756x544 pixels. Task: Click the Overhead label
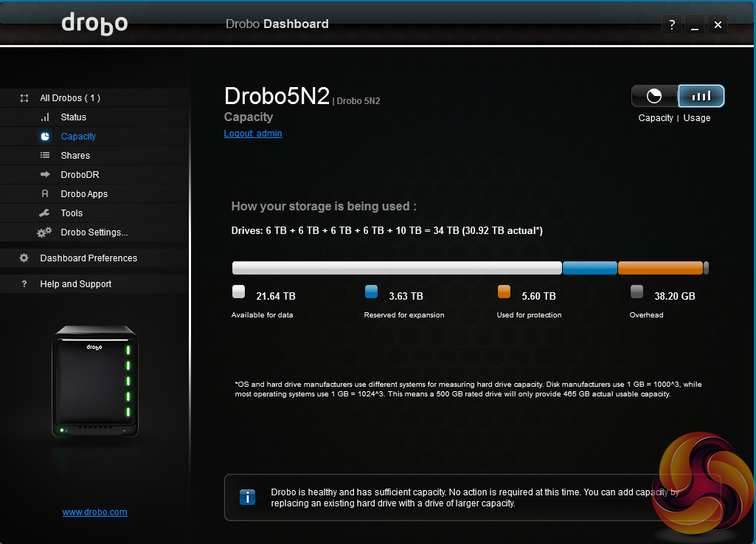[647, 315]
